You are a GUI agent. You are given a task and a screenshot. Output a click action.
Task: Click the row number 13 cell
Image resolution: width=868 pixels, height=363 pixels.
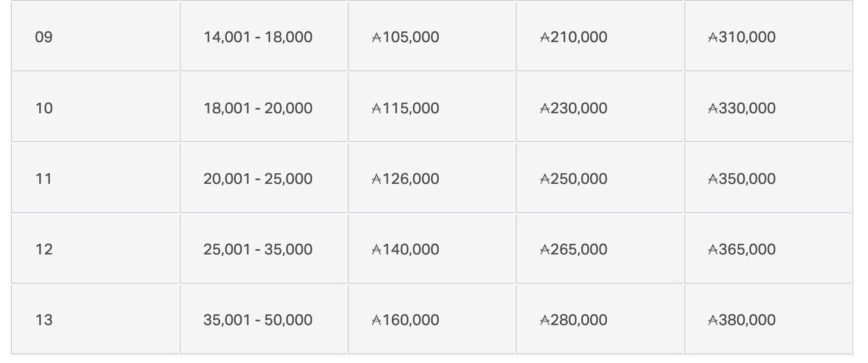[x=44, y=320]
